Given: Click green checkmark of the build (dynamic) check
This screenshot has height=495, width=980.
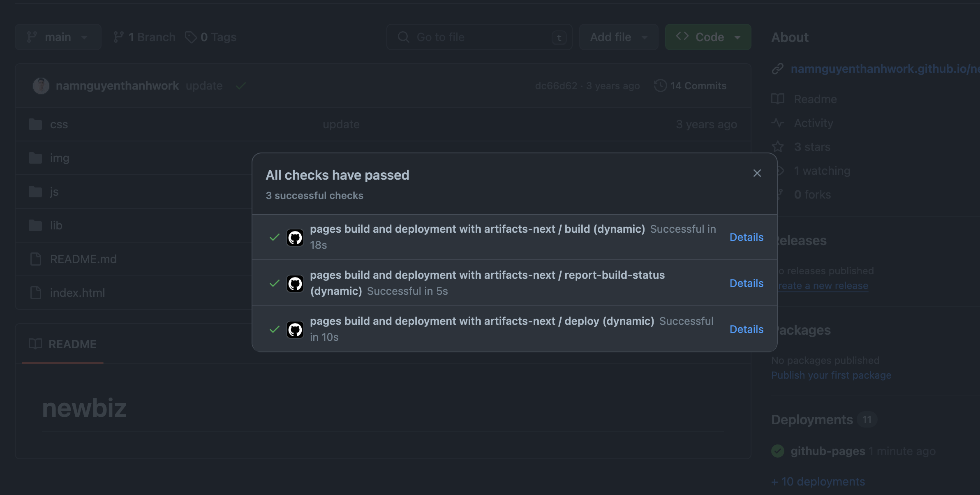Looking at the screenshot, I should [275, 237].
